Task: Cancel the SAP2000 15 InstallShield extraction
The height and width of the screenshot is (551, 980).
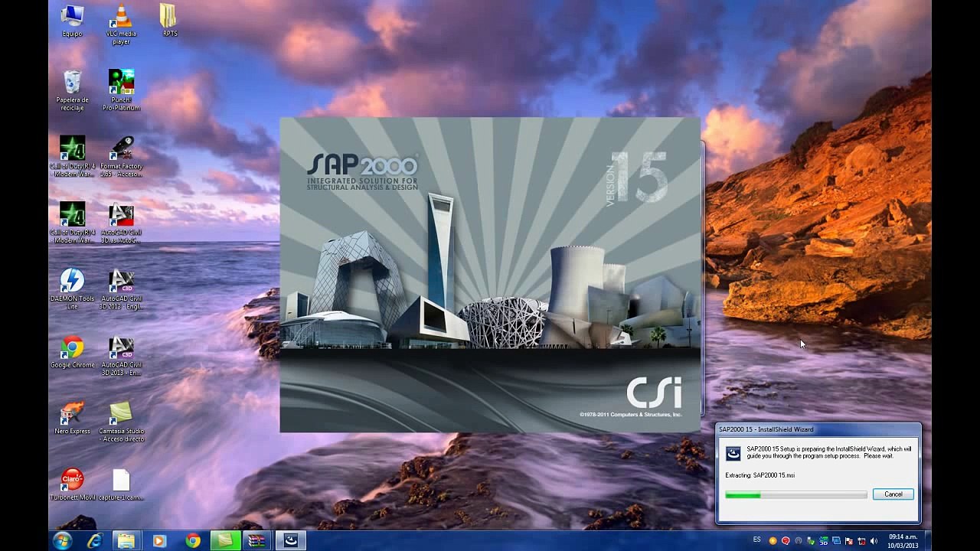Action: click(x=893, y=494)
